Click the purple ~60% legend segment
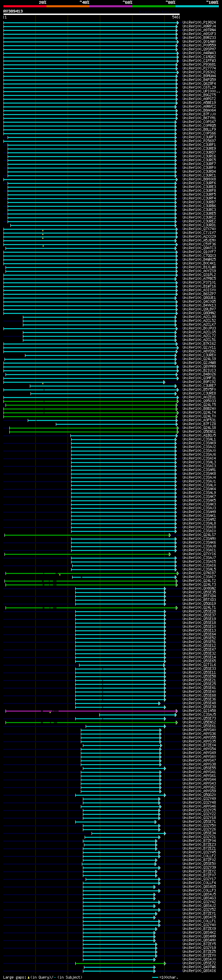This screenshot has height=980, width=222. coord(111,6)
